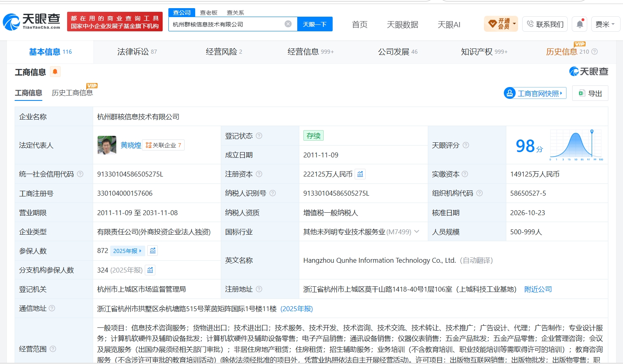Viewport: 623px width, 364px height.
Task: Click 黄晓煌 profile photo thumbnail
Action: click(107, 145)
